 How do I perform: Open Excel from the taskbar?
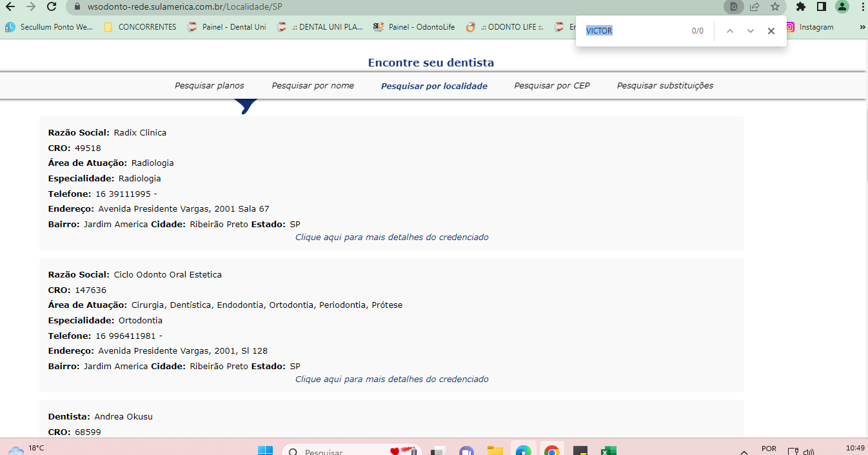(608, 450)
